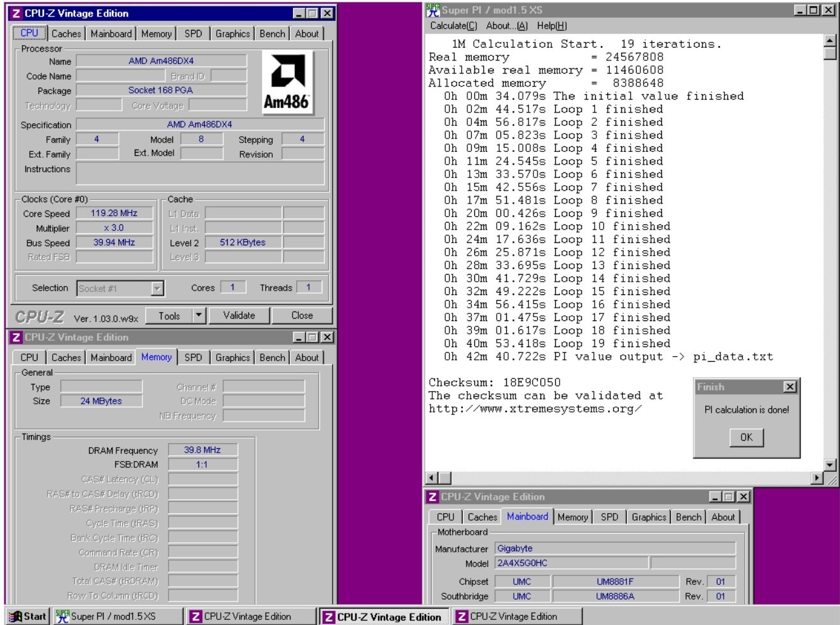Click the Super PI vertical scrollbar thumb

tap(829, 53)
